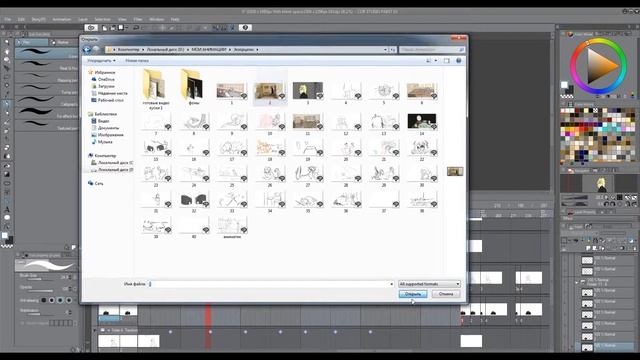Click the New file icon in command bar
This screenshot has width=640, height=360.
click(104, 28)
